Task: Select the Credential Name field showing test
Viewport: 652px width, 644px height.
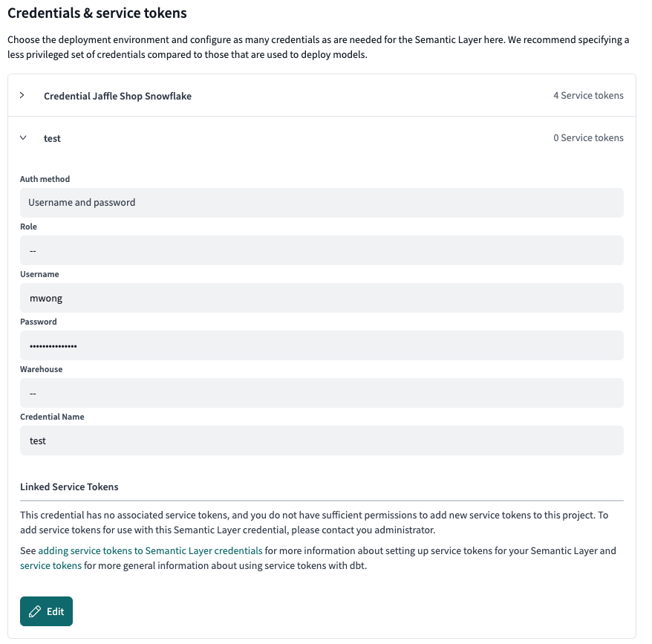Action: coord(322,440)
